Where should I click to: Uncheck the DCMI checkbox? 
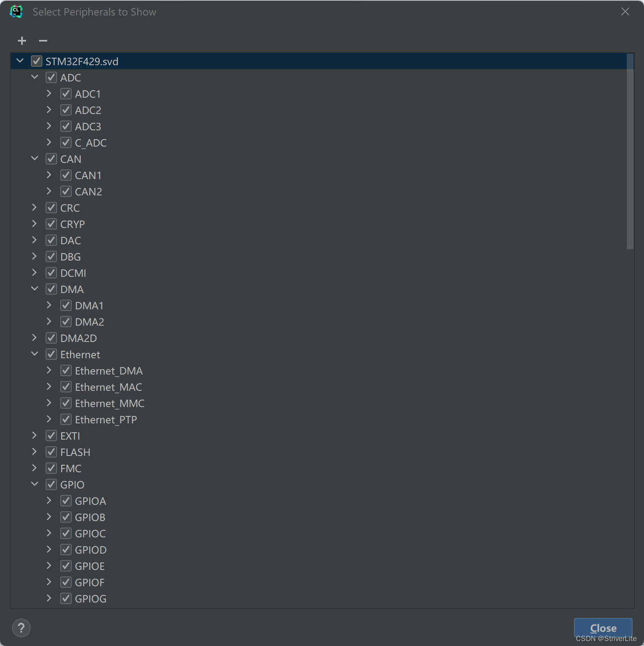[x=51, y=273]
